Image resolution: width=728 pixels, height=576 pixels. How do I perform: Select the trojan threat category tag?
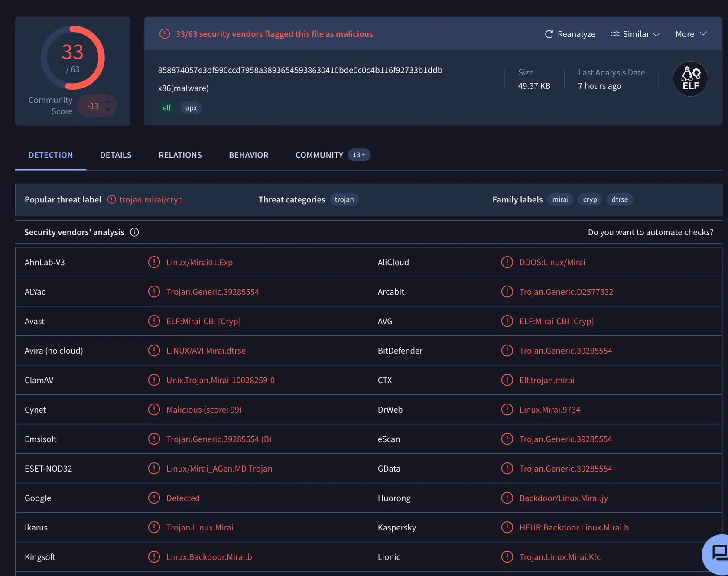pos(344,199)
